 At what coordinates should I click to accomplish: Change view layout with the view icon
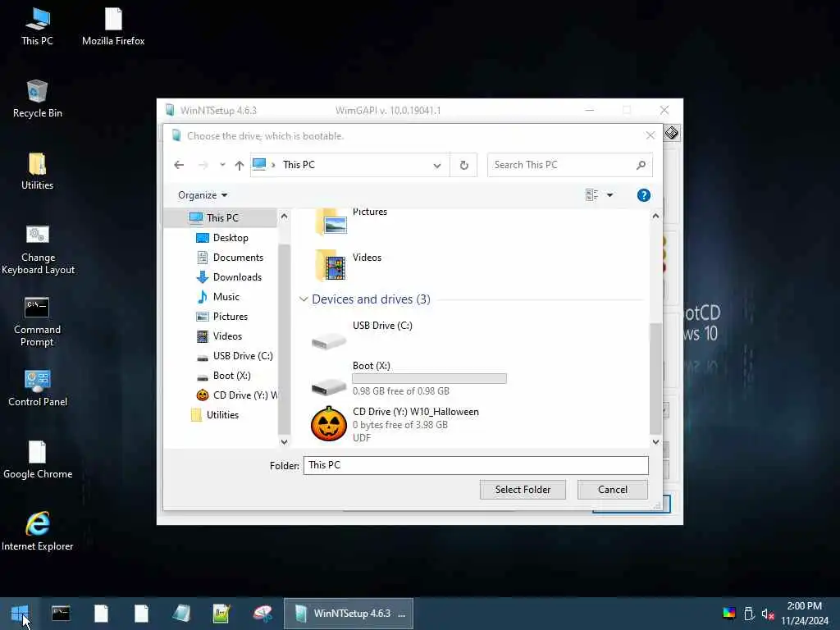(x=592, y=195)
